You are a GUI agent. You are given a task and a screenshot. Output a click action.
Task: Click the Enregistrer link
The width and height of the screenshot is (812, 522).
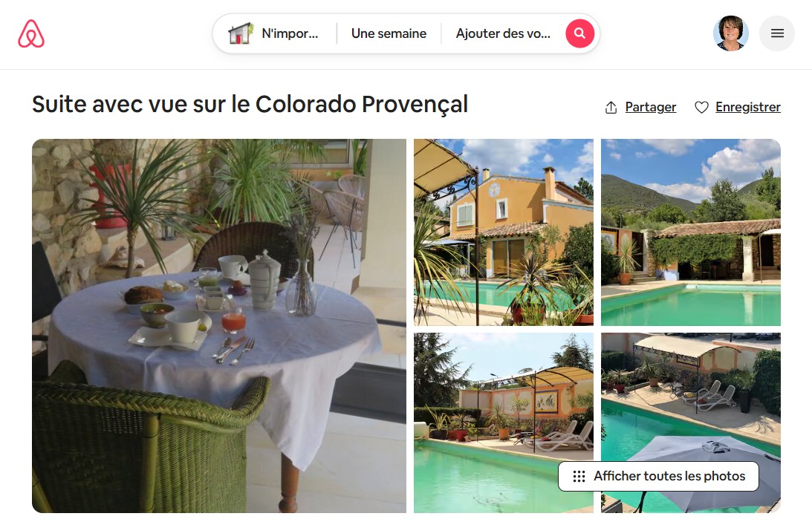(x=748, y=107)
